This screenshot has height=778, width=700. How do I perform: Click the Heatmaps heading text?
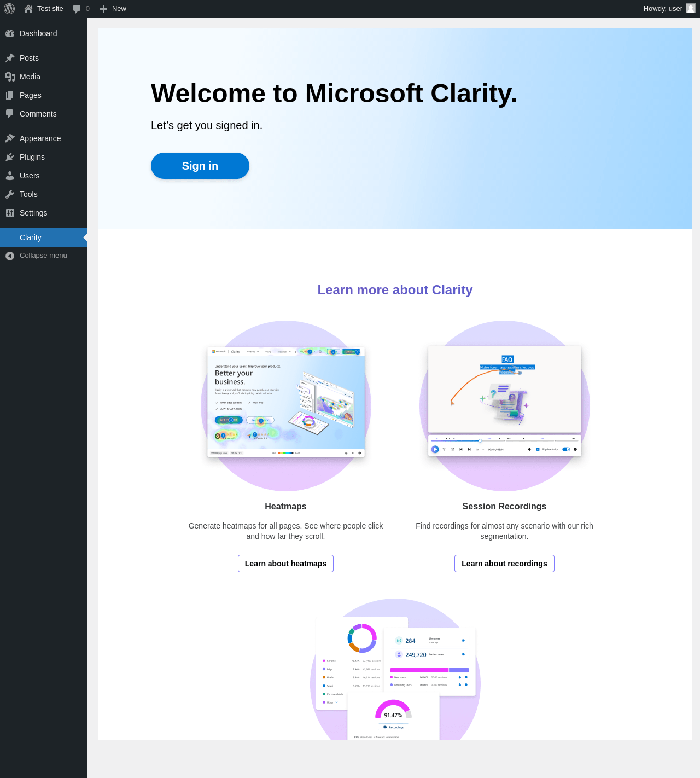click(285, 507)
